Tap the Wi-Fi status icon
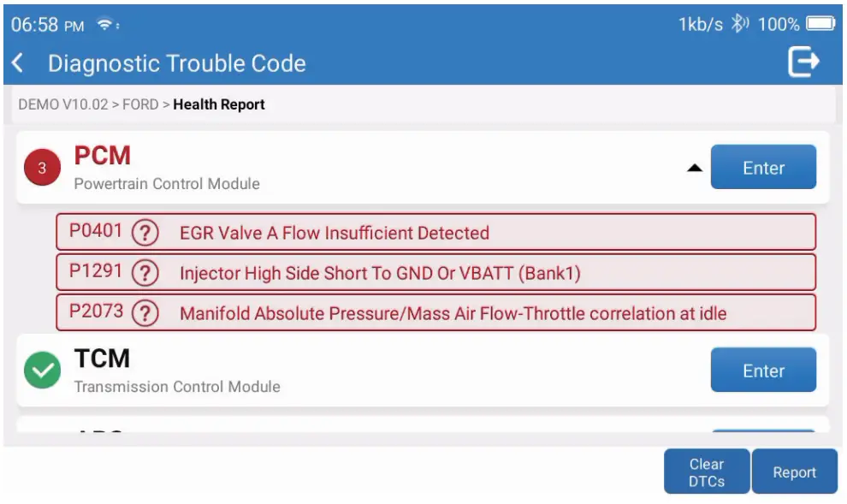 [x=106, y=25]
